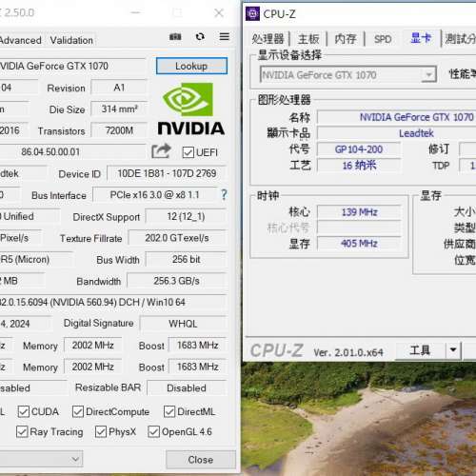
Task: Click the GPU-Z Close button
Action: 201,460
